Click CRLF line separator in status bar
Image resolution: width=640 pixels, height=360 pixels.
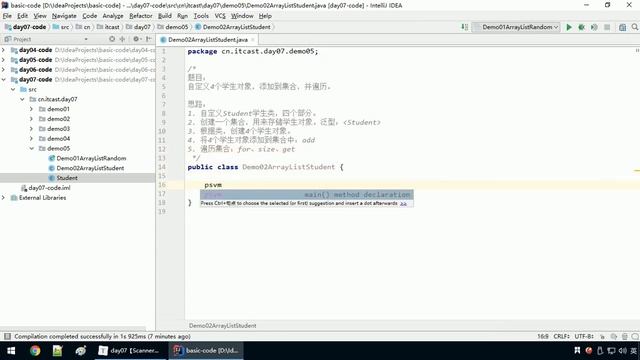point(562,336)
